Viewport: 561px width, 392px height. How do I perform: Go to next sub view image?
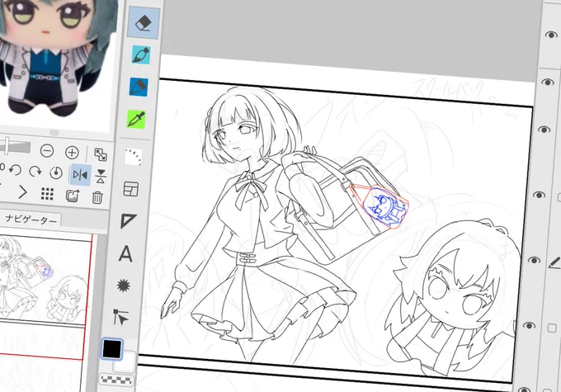(x=22, y=192)
